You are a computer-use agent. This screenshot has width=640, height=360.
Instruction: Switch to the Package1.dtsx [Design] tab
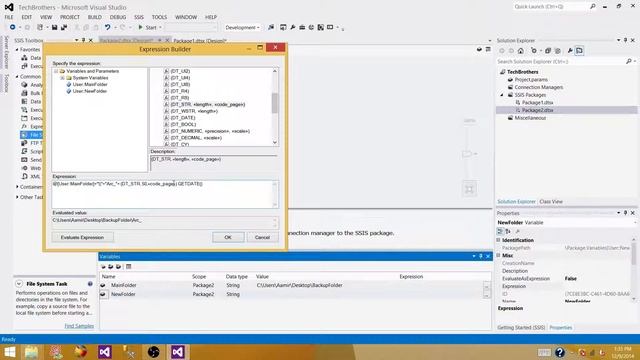pos(200,41)
